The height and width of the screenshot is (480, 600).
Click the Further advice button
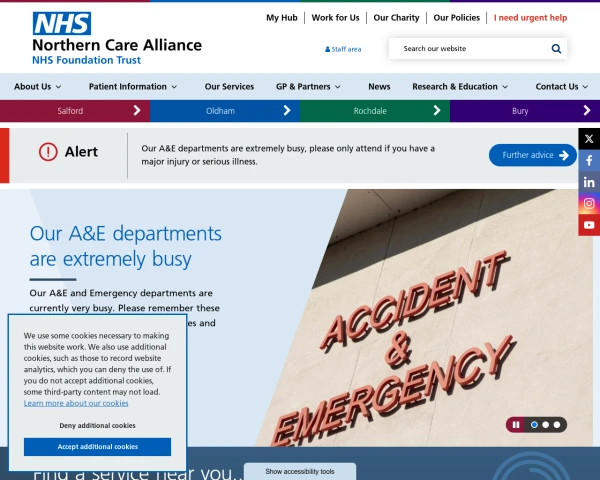[533, 155]
